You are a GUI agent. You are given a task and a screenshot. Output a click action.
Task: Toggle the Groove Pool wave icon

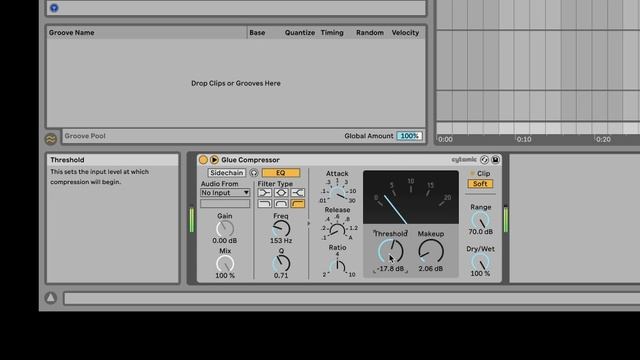(51, 139)
